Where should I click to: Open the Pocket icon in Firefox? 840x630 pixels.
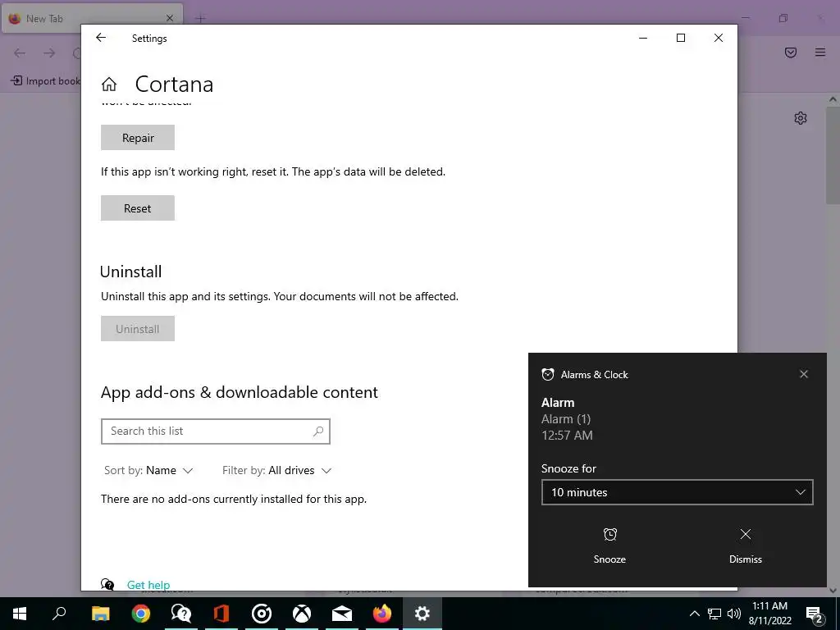(x=791, y=52)
